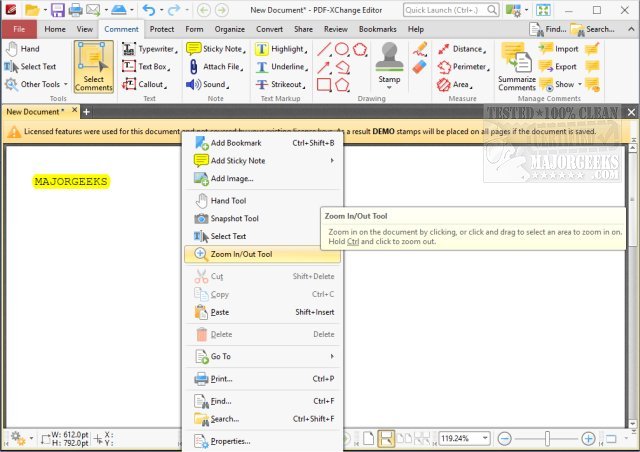Switch to the Protect ribbon tab
This screenshot has width=640, height=452.
pos(162,29)
